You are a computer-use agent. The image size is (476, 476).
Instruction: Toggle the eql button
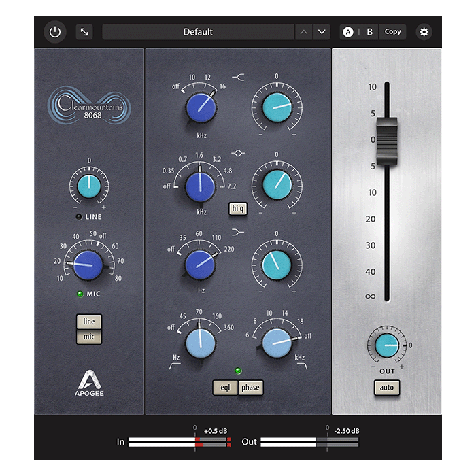point(225,388)
